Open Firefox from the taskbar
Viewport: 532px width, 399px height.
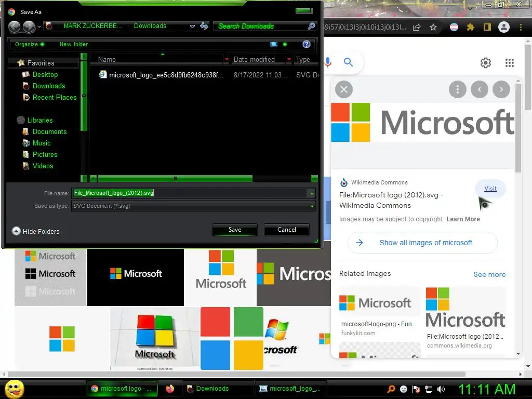click(170, 389)
